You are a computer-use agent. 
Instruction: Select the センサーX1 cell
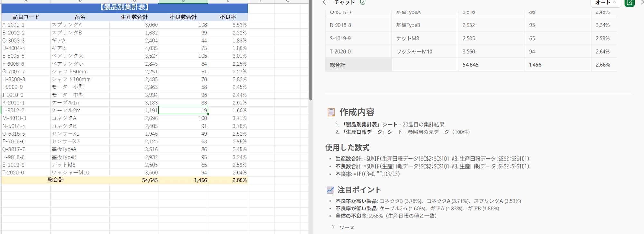pos(80,134)
